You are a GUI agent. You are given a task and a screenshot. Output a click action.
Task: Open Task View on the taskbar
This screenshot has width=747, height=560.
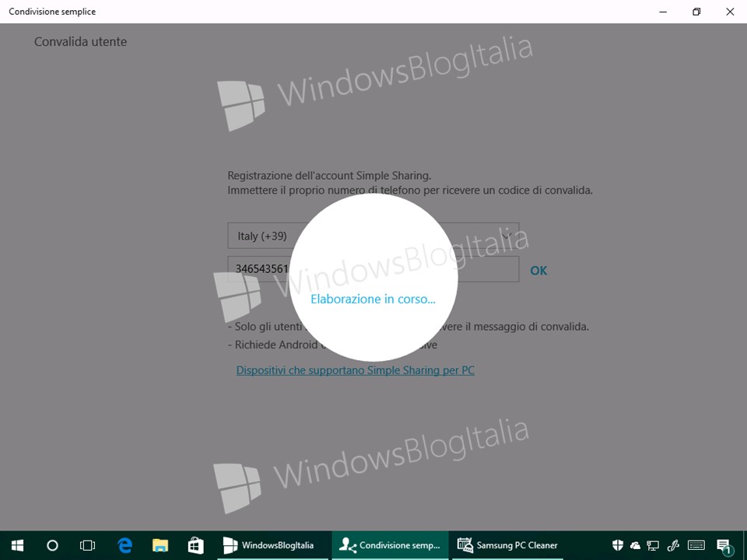87,545
